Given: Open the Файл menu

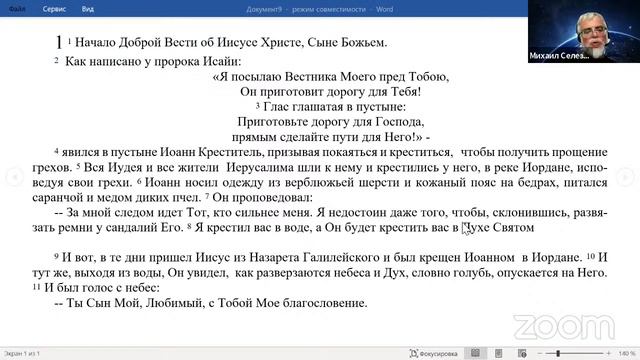Looking at the screenshot, I should [17, 9].
